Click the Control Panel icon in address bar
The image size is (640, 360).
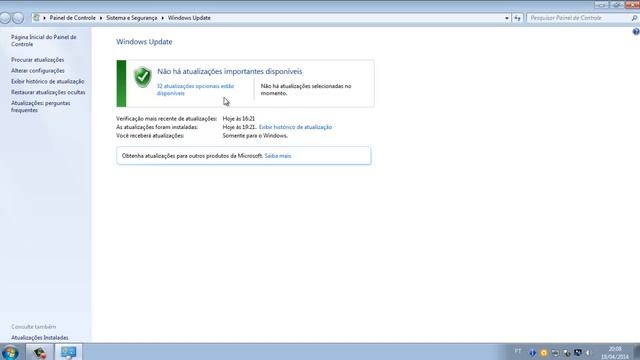[36, 18]
